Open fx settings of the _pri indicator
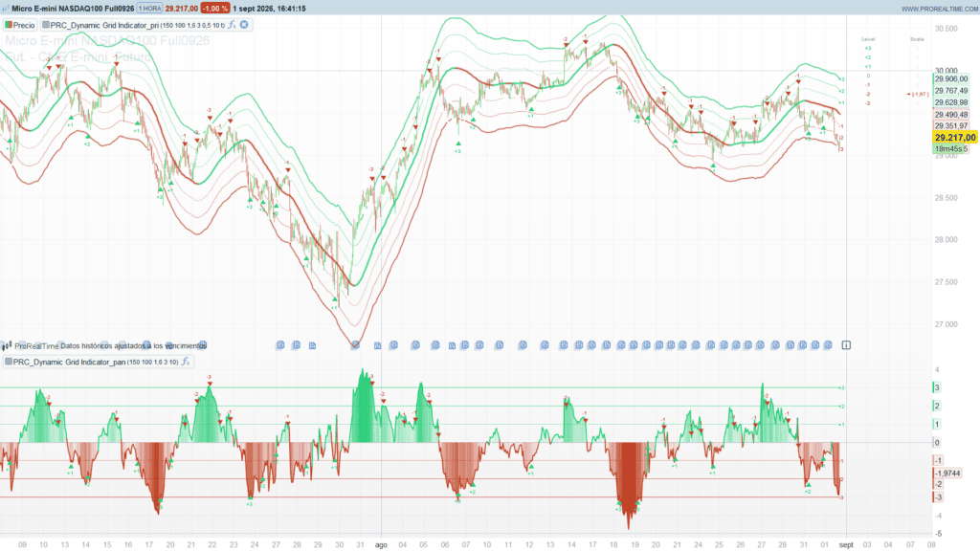This screenshot has width=980, height=551. pyautogui.click(x=232, y=25)
